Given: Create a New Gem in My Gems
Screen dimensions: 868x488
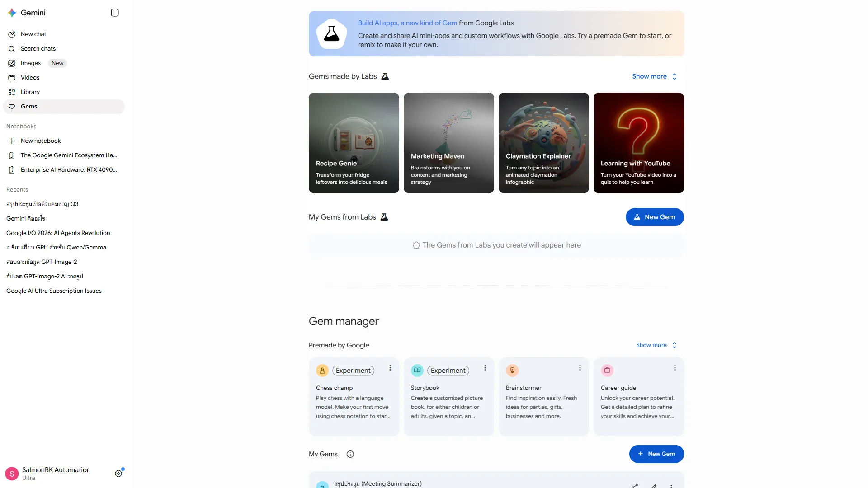Looking at the screenshot, I should [x=656, y=454].
